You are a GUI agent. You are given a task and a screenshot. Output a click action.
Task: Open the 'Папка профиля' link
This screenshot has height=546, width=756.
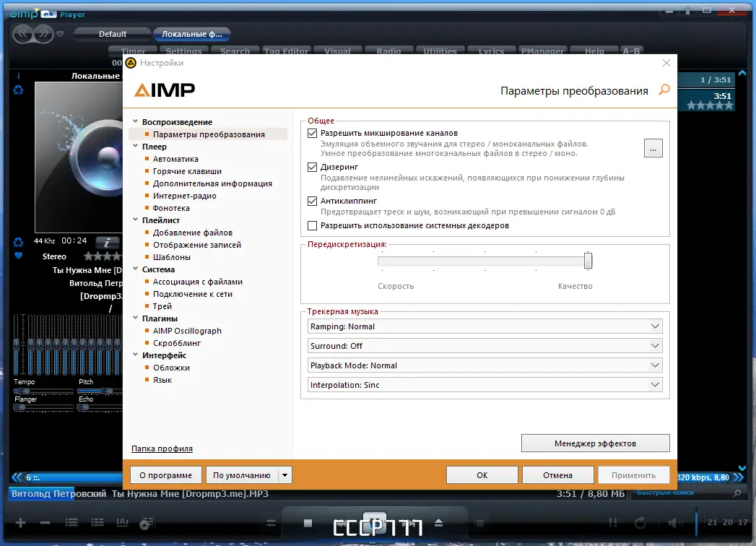point(162,448)
